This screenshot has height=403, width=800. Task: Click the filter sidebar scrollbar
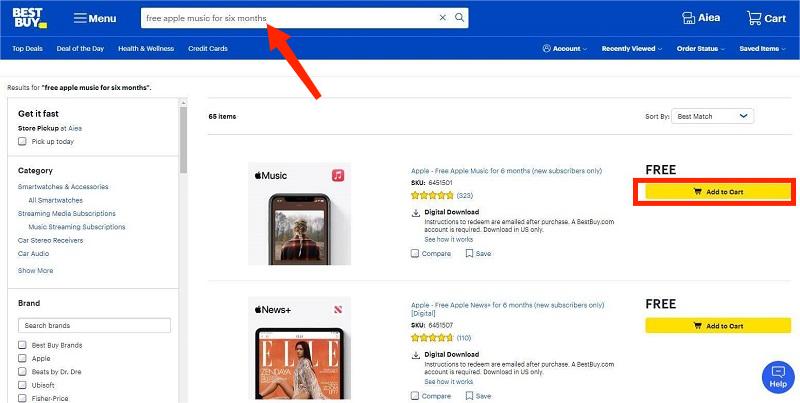coord(183,138)
